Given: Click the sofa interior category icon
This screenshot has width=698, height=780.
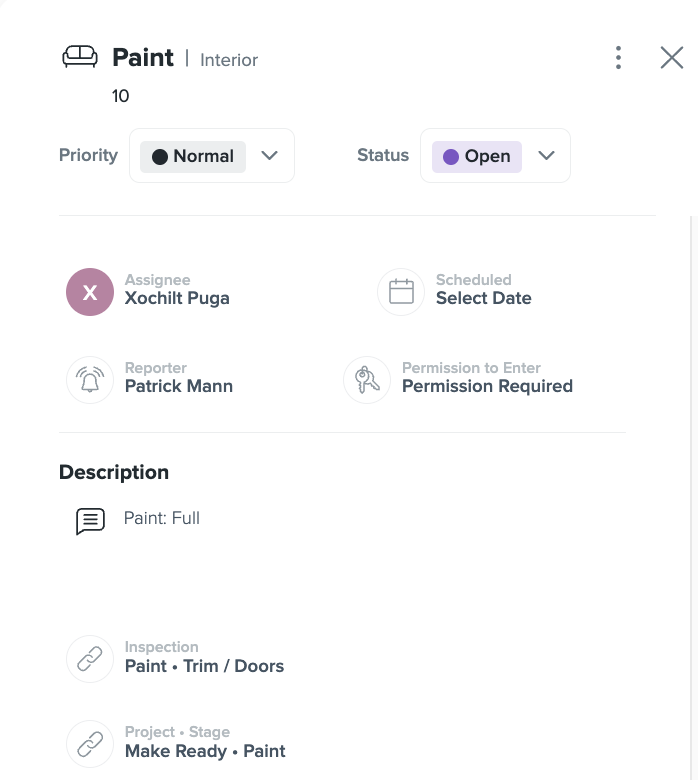Looking at the screenshot, I should pyautogui.click(x=80, y=56).
